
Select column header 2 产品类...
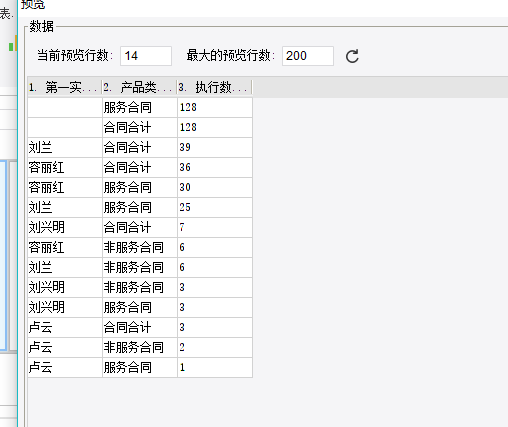(x=140, y=88)
